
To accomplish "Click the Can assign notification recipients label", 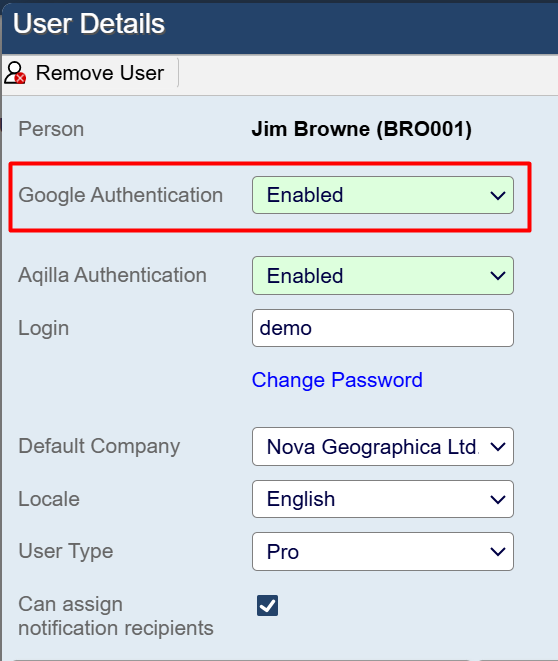I will (116, 616).
